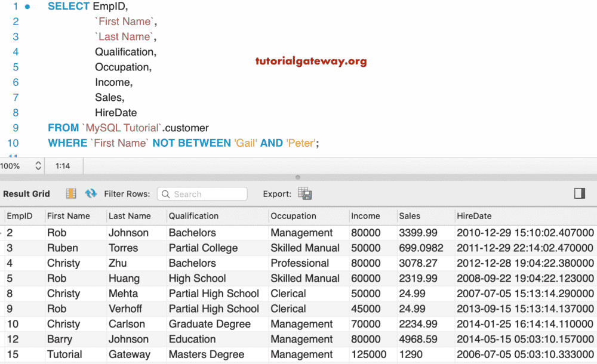
Task: Select the cell 'High School'
Action: point(197,278)
